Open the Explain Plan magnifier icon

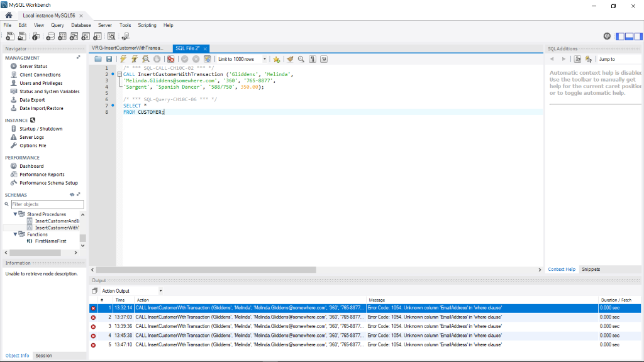click(x=144, y=58)
